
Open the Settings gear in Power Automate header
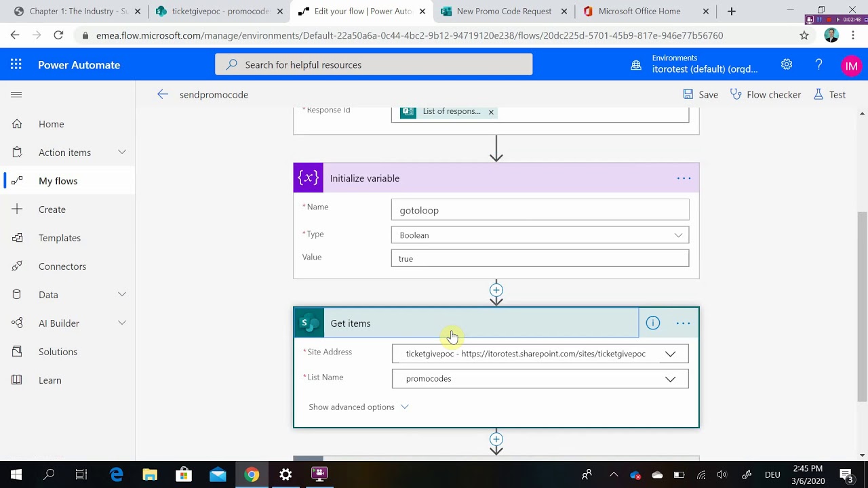pyautogui.click(x=787, y=64)
